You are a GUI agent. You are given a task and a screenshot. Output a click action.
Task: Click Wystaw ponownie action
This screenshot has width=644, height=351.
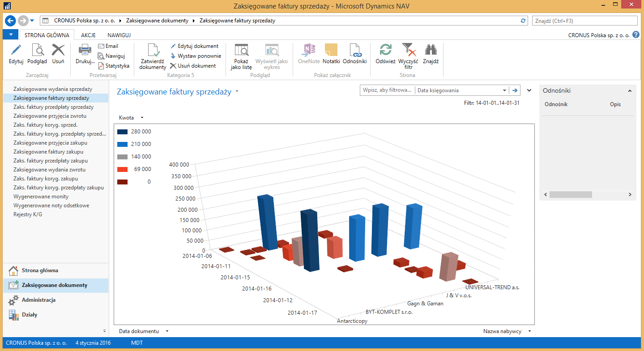(x=196, y=56)
